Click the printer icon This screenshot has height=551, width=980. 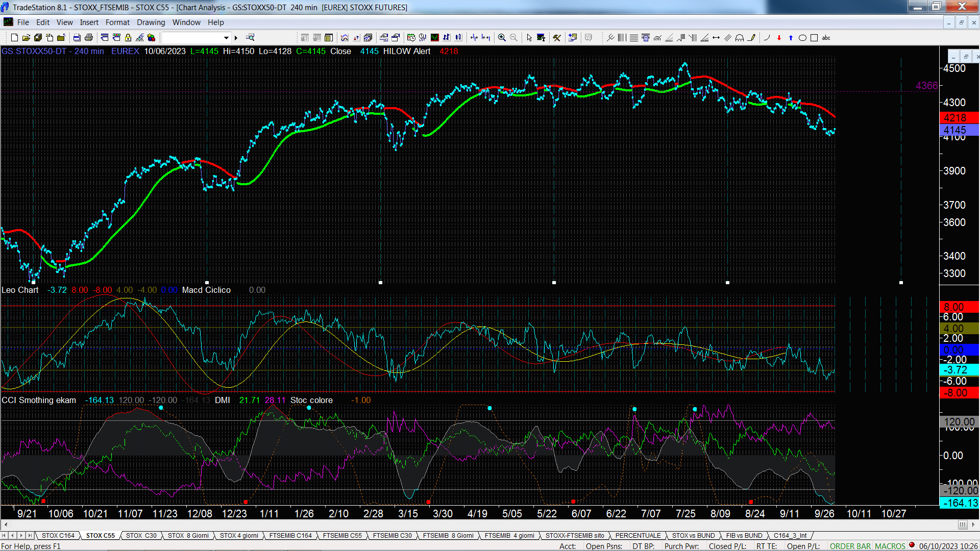coord(89,38)
